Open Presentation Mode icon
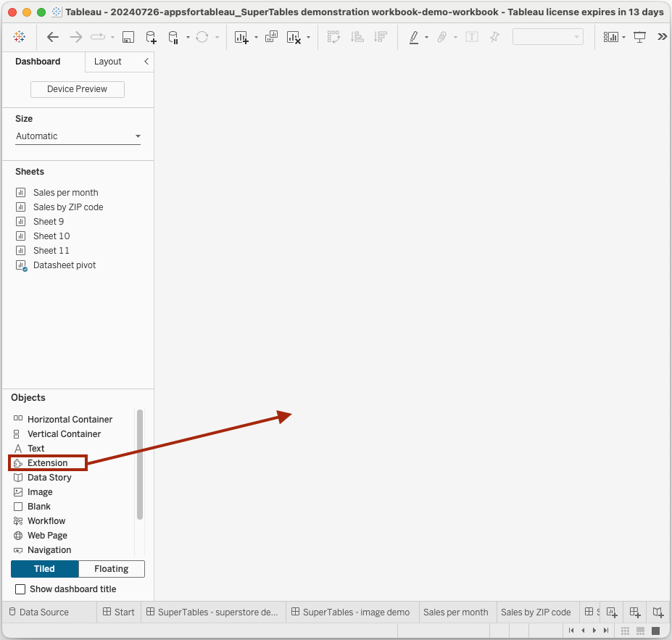Screen dimensions: 672x640 coord(639,37)
